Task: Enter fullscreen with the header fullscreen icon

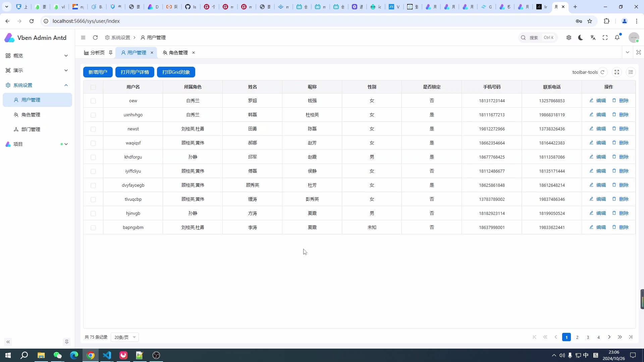Action: coord(605,38)
